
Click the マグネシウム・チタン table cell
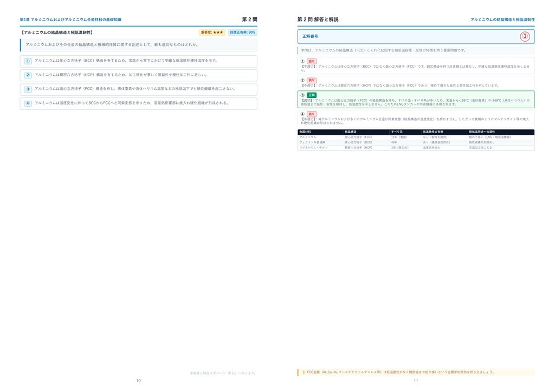313,148
